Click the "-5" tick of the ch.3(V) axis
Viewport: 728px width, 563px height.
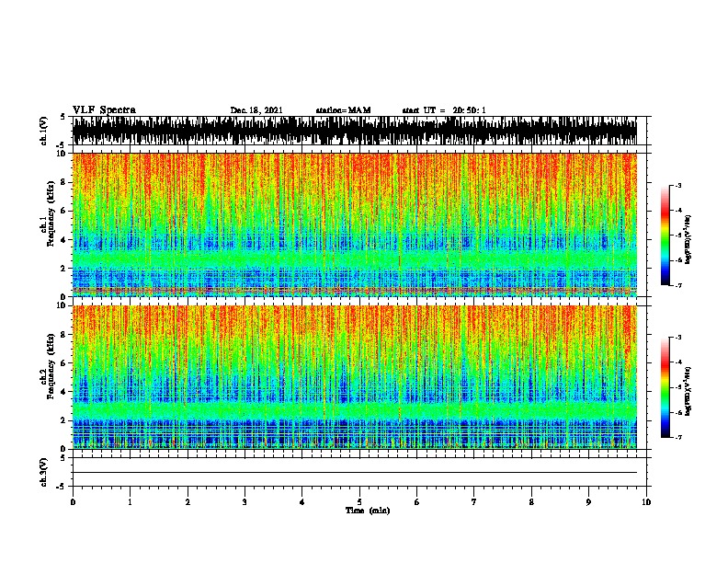[x=62, y=487]
